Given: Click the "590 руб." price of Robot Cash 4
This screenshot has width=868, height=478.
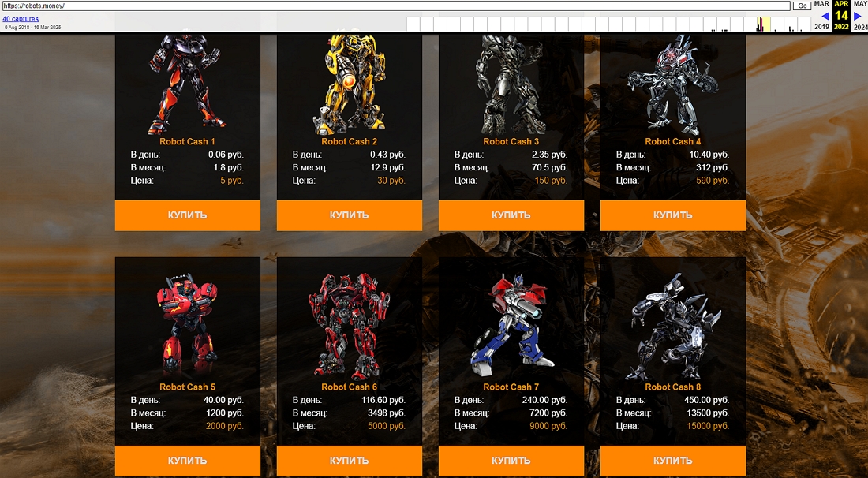Looking at the screenshot, I should [x=713, y=181].
